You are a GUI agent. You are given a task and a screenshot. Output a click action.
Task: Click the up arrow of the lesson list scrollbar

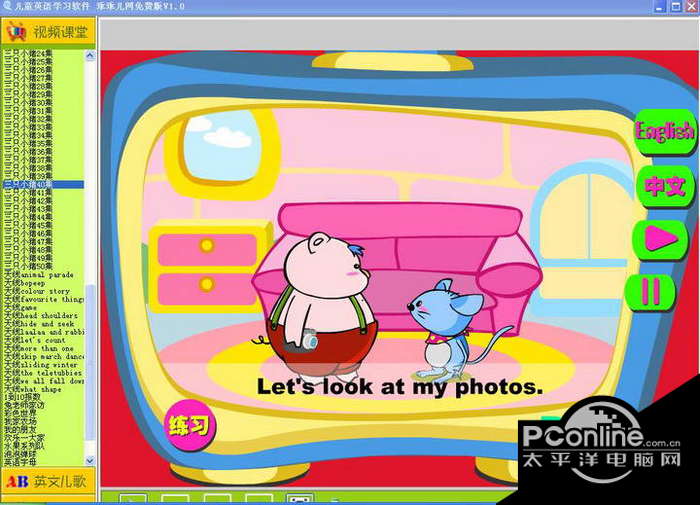coord(90,56)
